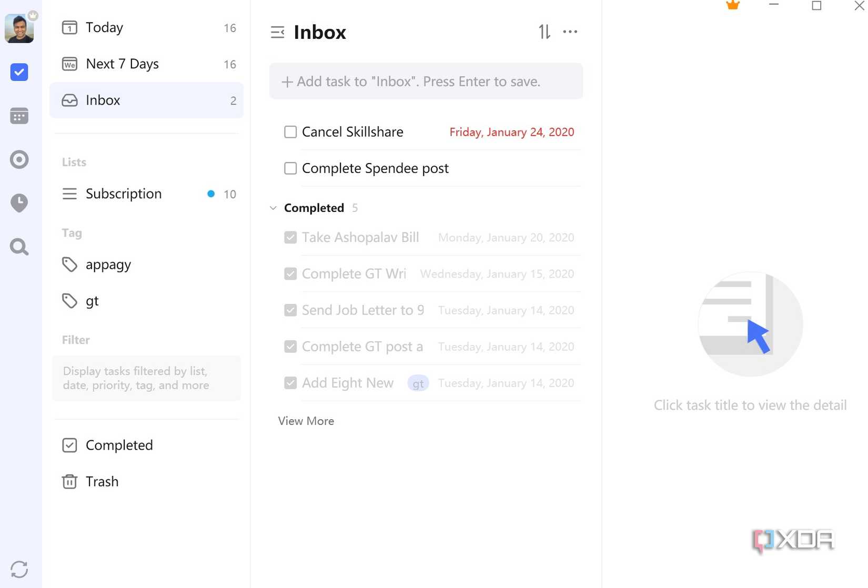
Task: Open the focus target icon in sidebar
Action: (19, 159)
